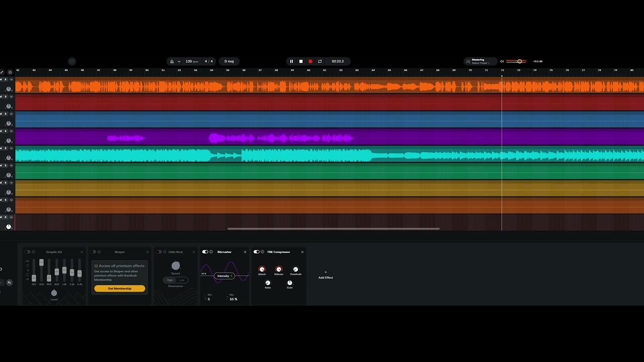Click the pan knob on the purple track
Image resolution: width=644 pixels, height=362 pixels.
pos(9,140)
